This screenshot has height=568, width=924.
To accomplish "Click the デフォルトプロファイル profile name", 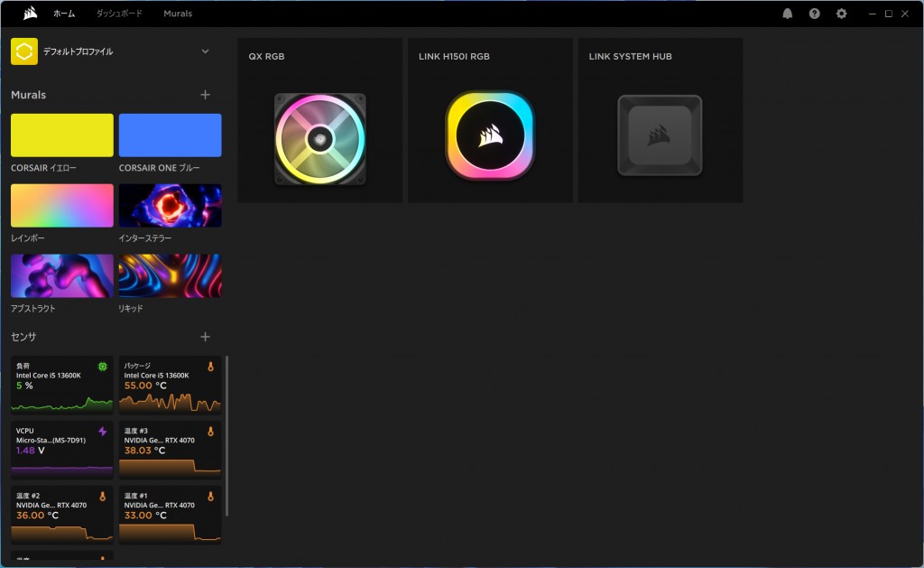I will 78,51.
